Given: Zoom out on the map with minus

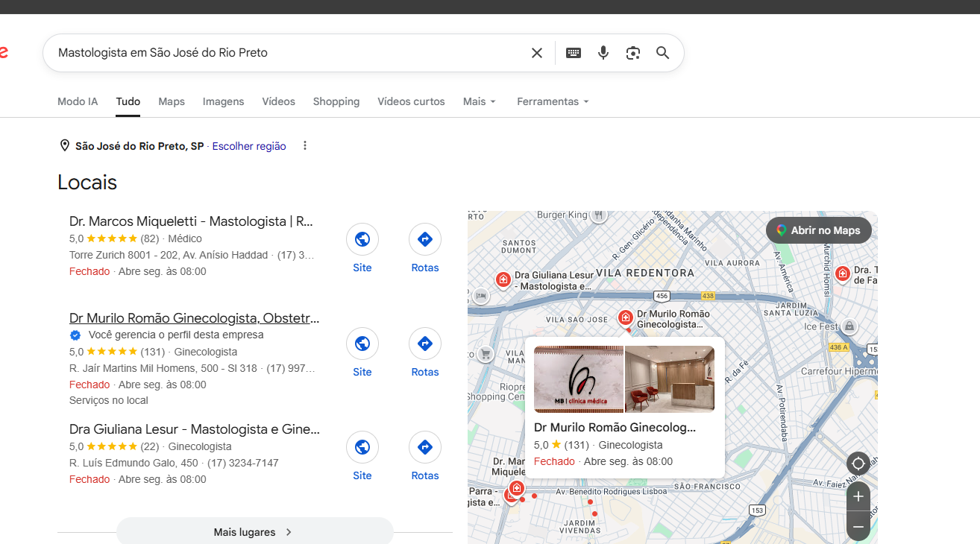Looking at the screenshot, I should [x=858, y=526].
